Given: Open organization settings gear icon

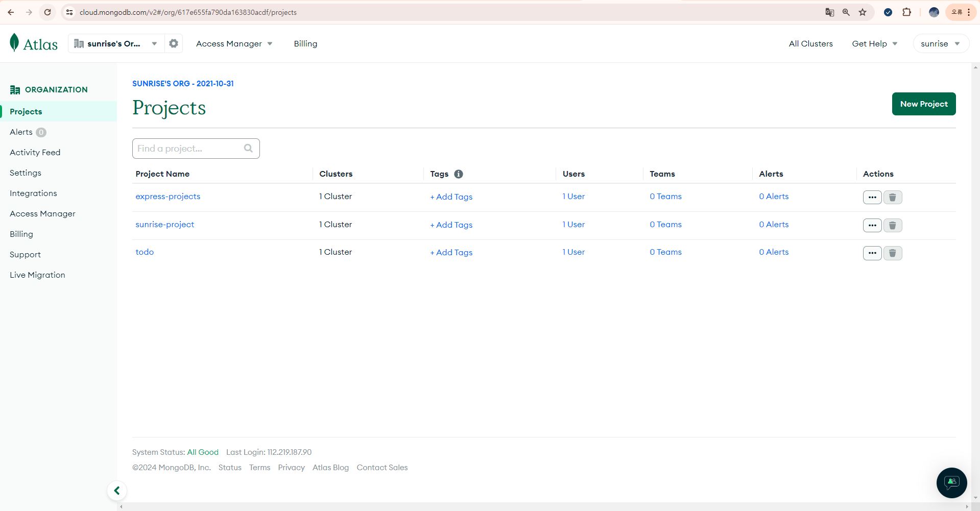Looking at the screenshot, I should coord(174,44).
